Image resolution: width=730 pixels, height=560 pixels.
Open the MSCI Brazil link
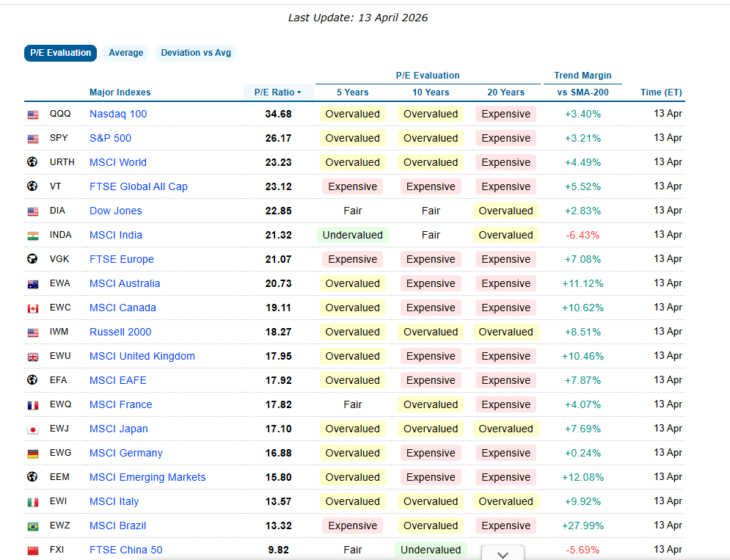pos(118,526)
